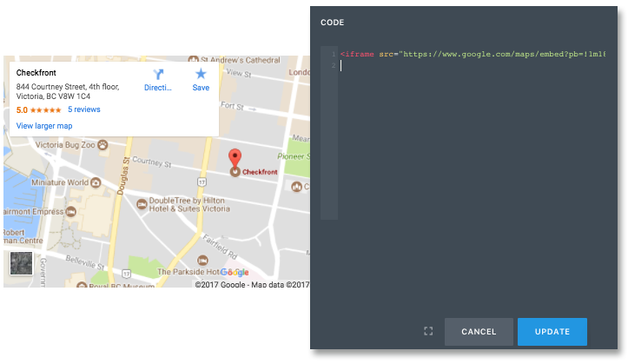
Task: Click the Miniature World camera marker
Action: (96, 182)
